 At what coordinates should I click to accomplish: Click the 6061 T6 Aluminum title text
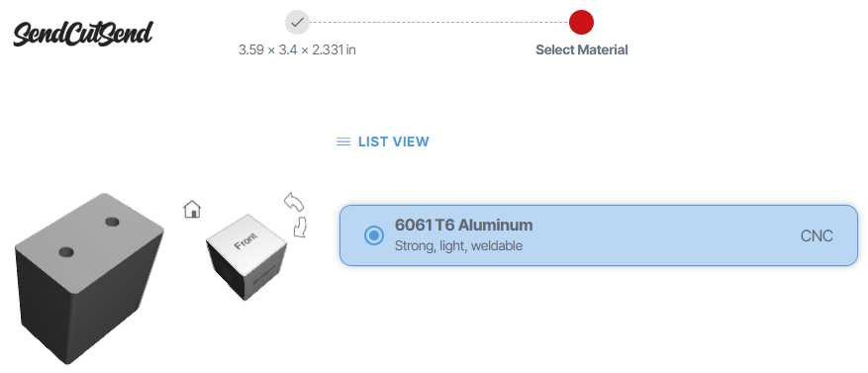pos(463,226)
